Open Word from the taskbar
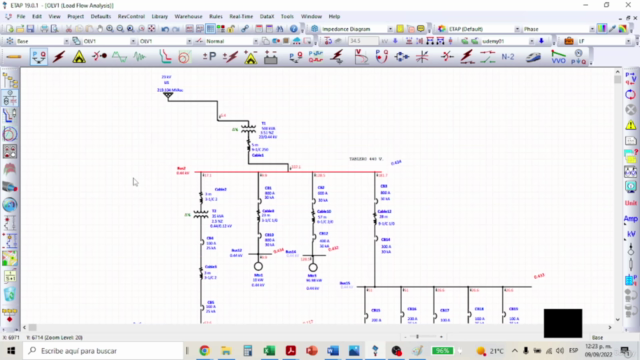This screenshot has width=640, height=360. [333, 351]
